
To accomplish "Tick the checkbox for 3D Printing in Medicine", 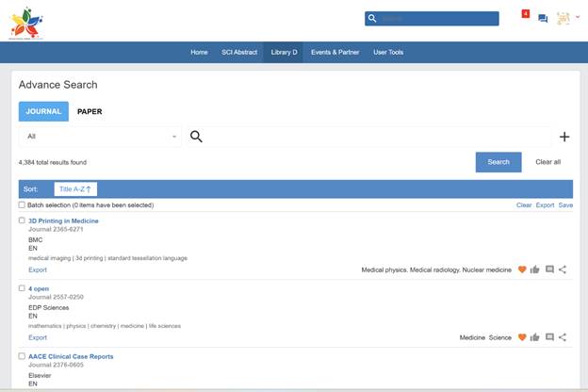I will tap(23, 220).
